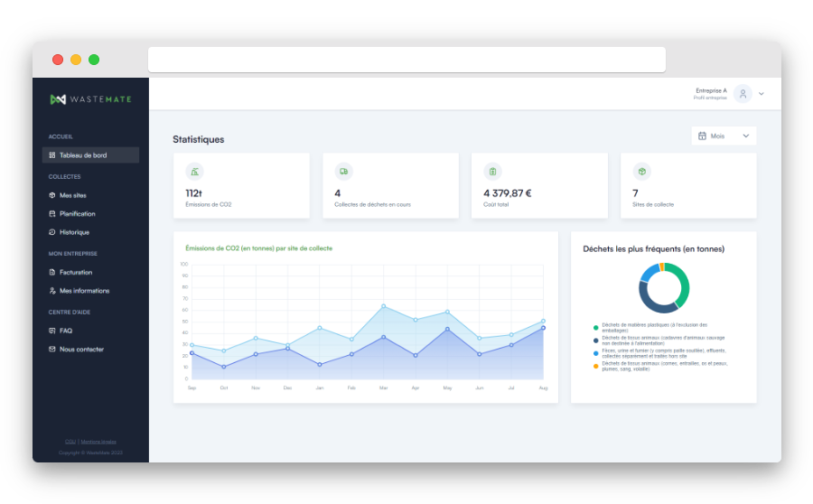This screenshot has width=813, height=504.
Task: Click the WasteMate logo in sidebar
Action: 90,98
